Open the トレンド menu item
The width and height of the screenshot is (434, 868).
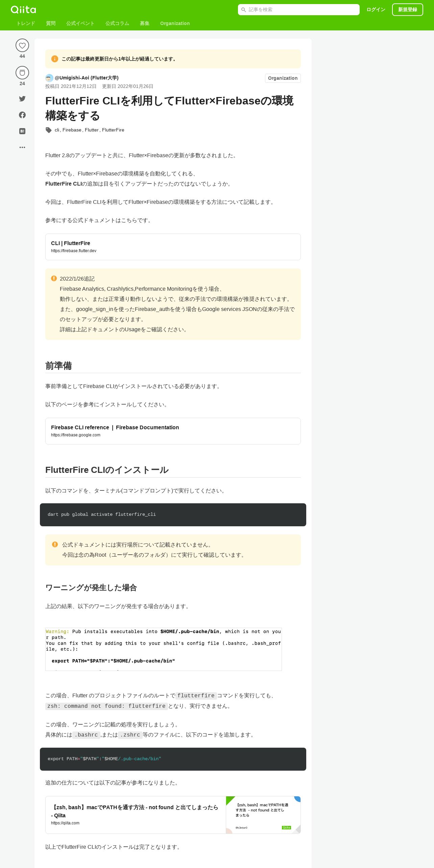click(26, 23)
